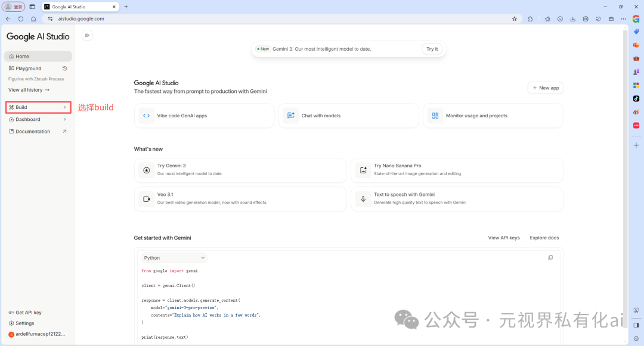644x346 pixels.
Task: Open the browser history clock icon
Action: (560, 19)
